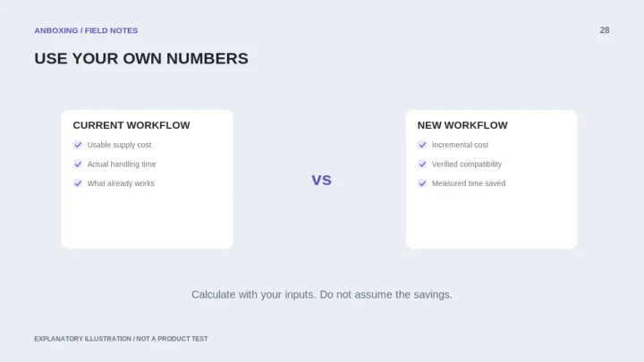Screen dimensions: 644x362
Task: Click the What already works text
Action: [121, 183]
